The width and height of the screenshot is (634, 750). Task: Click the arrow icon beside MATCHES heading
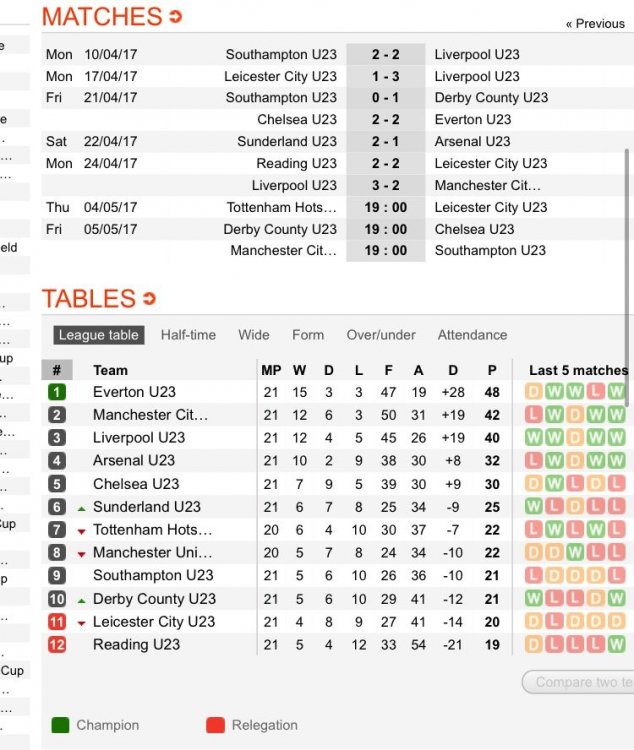[x=176, y=17]
